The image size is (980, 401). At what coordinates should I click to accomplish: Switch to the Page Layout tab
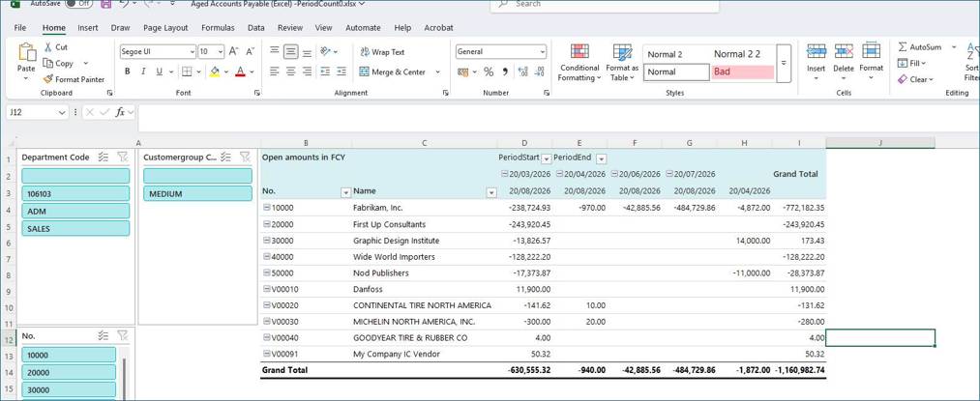pyautogui.click(x=165, y=27)
